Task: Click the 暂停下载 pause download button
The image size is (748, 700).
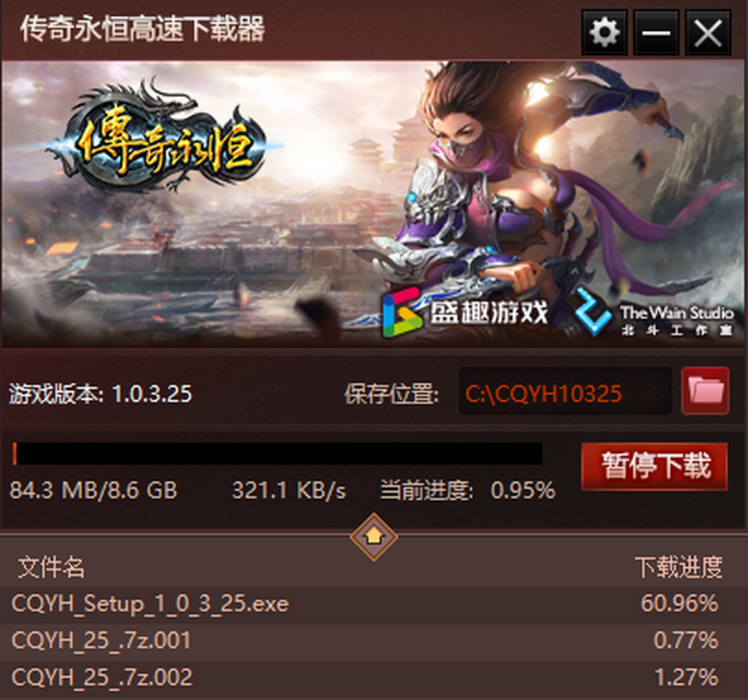Action: tap(654, 466)
